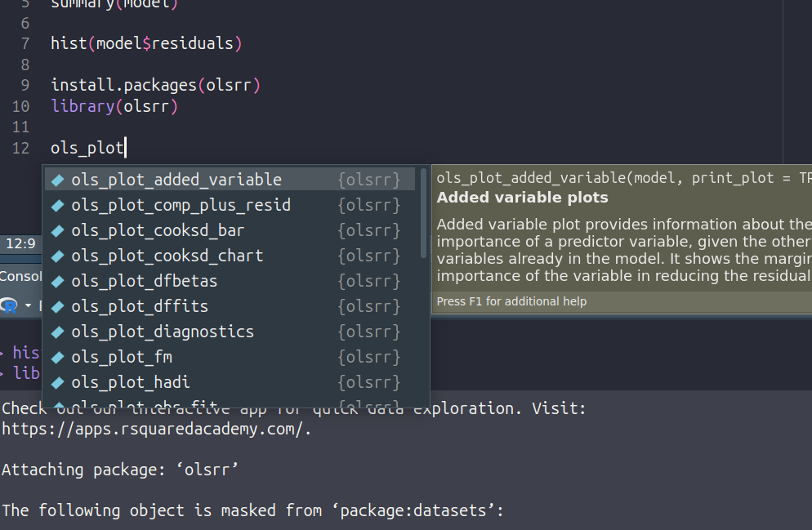The image size is (812, 530).
Task: Click the "Press F1 for additional help" footer
Action: (x=511, y=301)
